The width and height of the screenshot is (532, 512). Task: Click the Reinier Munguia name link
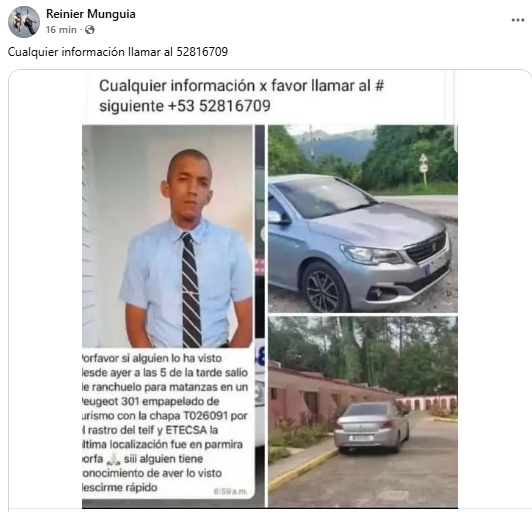pos(91,14)
